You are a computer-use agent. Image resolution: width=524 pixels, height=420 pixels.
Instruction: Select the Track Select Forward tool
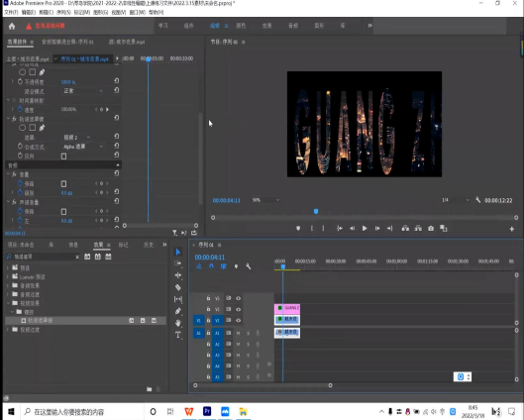click(x=178, y=263)
